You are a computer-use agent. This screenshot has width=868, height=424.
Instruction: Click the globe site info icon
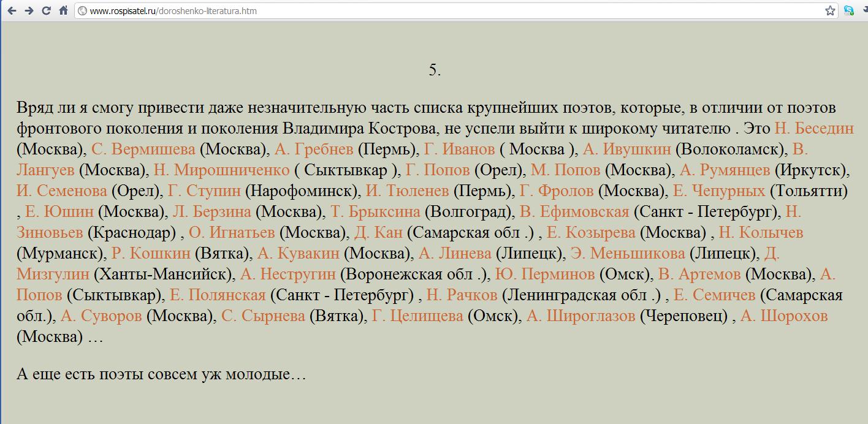point(82,11)
